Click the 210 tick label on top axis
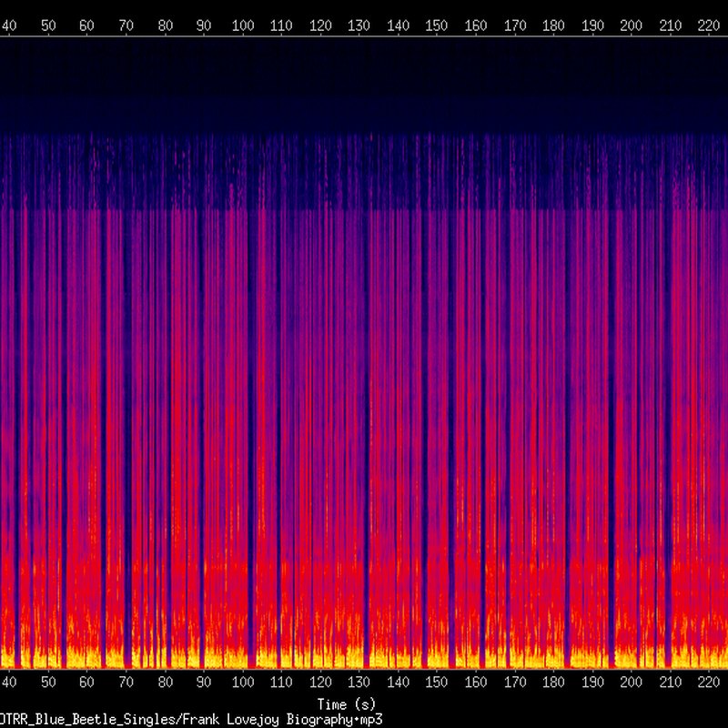Viewport: 728px width, 728px height. [671, 25]
